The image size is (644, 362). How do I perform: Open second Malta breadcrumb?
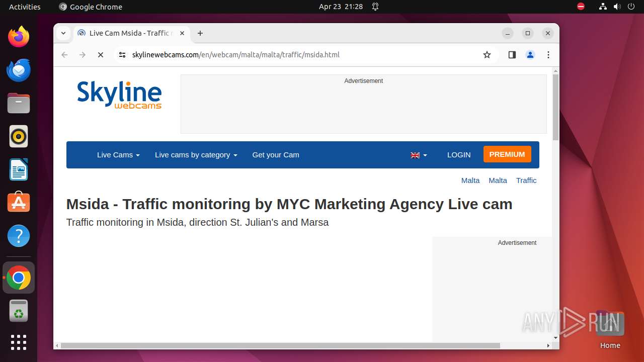[x=498, y=180]
